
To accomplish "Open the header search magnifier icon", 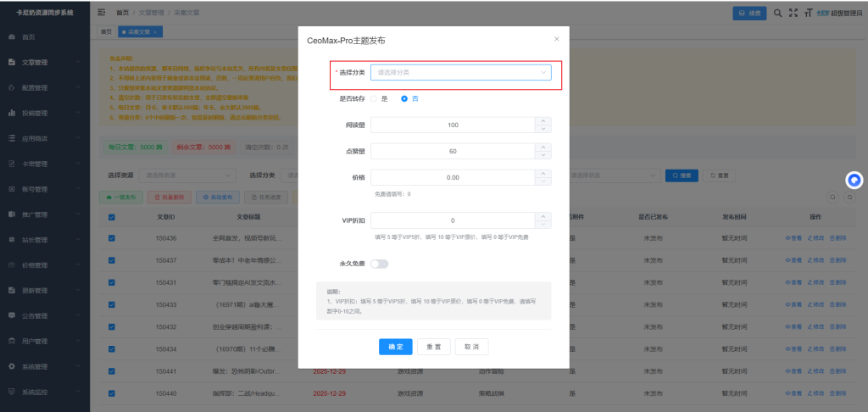I will [x=778, y=13].
